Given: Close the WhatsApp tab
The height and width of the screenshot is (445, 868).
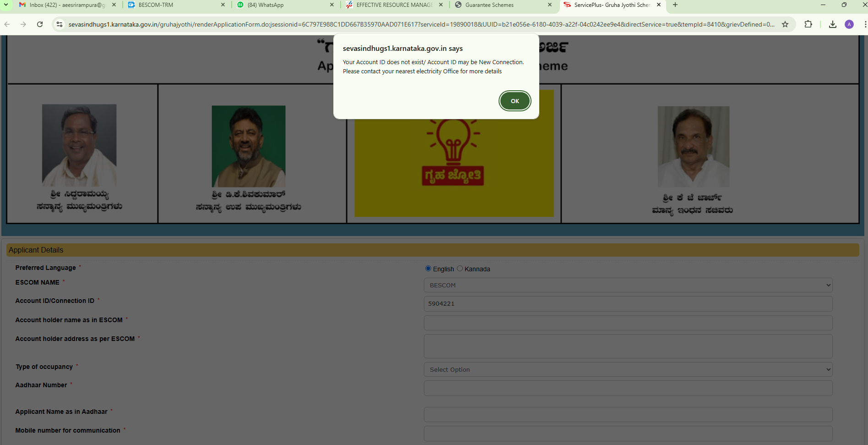Looking at the screenshot, I should (x=332, y=5).
